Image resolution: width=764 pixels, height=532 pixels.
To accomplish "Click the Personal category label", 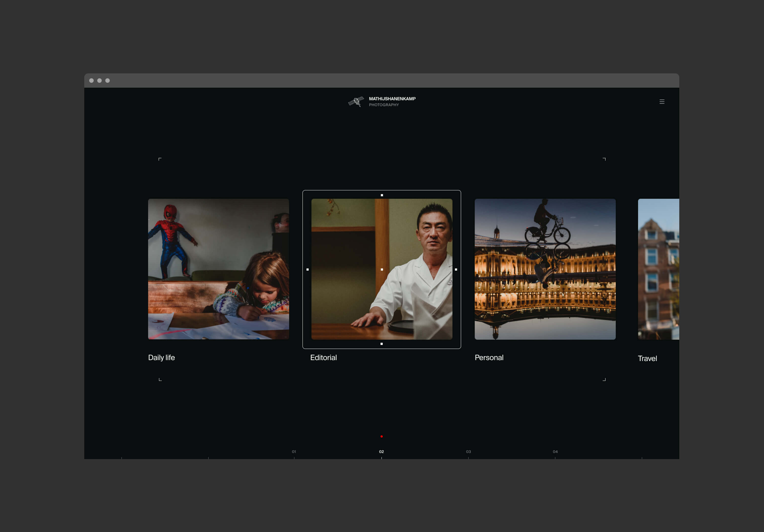I will click(x=489, y=357).
